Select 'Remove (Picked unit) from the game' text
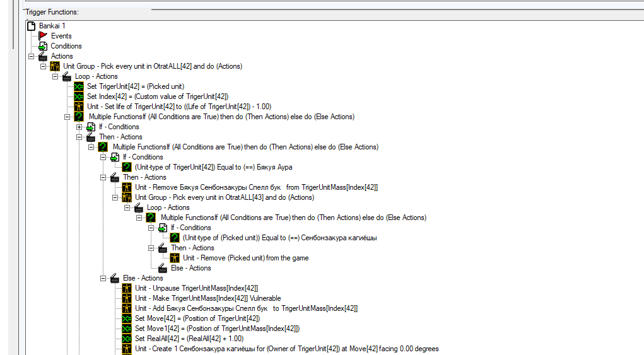Screen dimensions: 644x355 (x=246, y=258)
